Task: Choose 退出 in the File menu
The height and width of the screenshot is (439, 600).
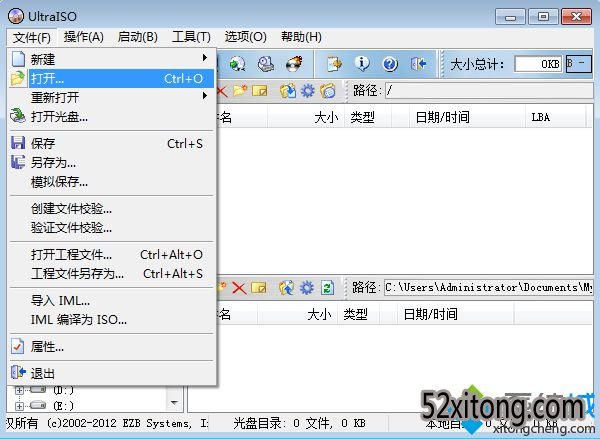Action: pyautogui.click(x=111, y=373)
